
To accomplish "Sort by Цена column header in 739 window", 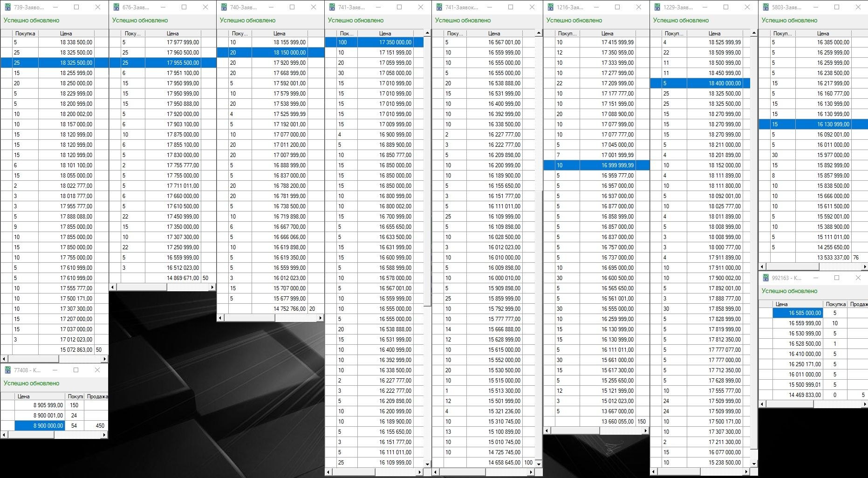I will pos(66,34).
